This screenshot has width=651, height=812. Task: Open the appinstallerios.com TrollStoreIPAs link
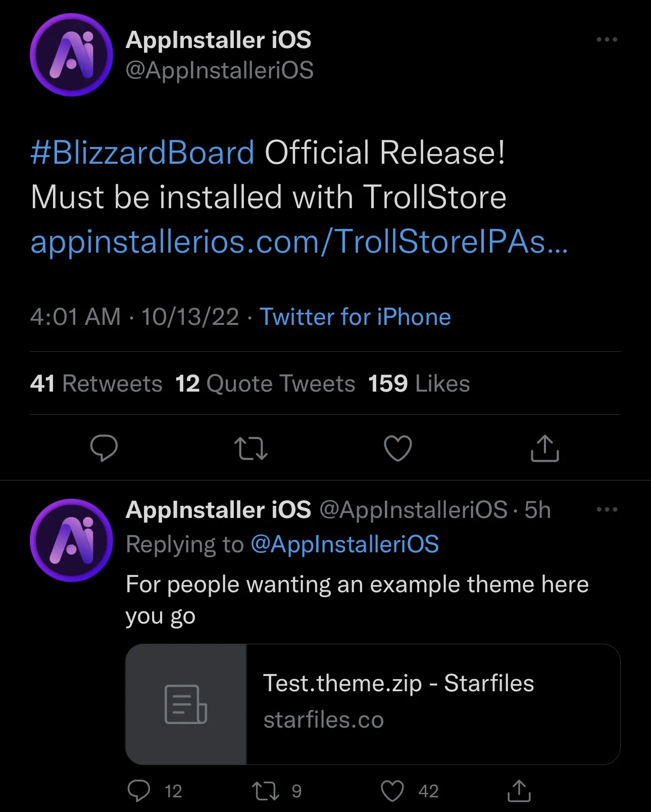(299, 242)
